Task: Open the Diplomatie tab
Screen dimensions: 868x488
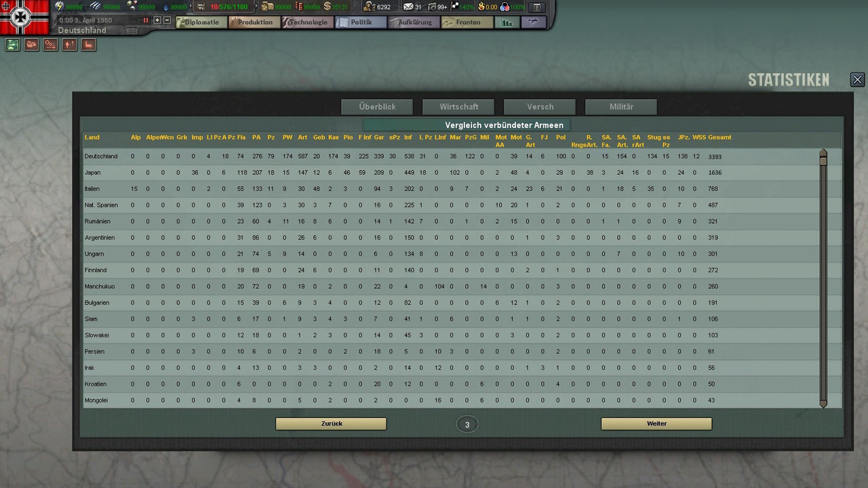Action: [201, 22]
